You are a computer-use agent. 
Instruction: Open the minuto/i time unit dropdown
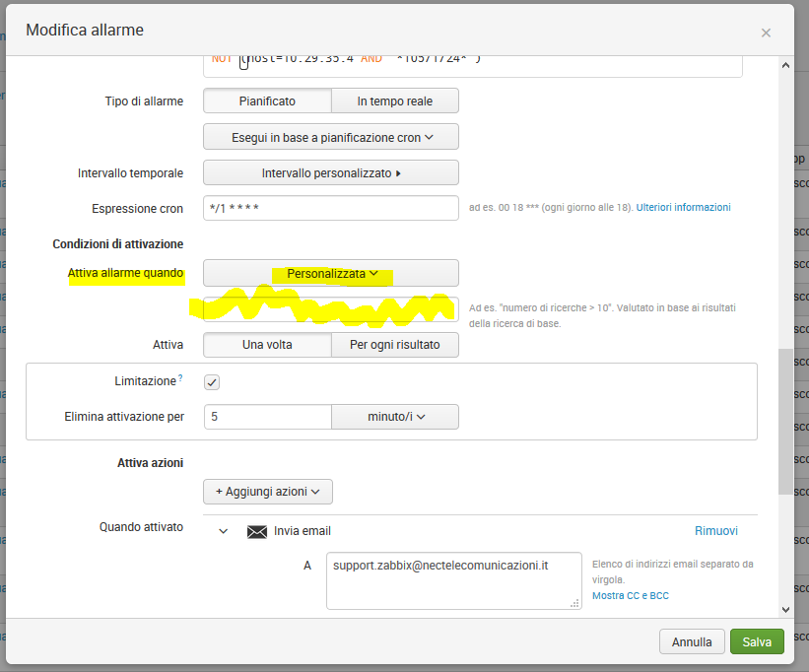[x=395, y=417]
